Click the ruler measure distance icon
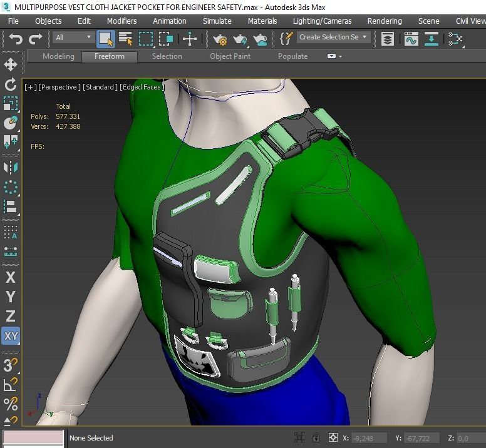Viewport: 486px width, 448px height. click(11, 252)
